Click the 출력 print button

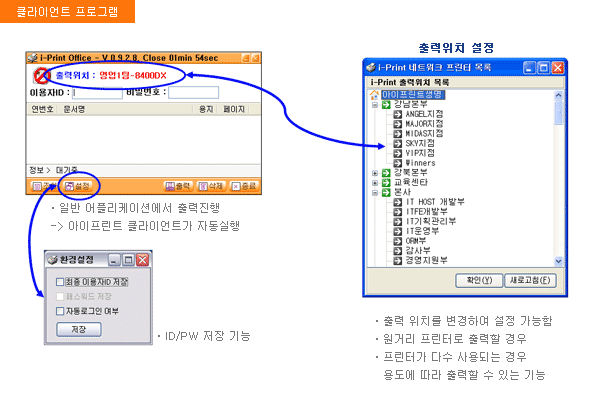point(178,186)
